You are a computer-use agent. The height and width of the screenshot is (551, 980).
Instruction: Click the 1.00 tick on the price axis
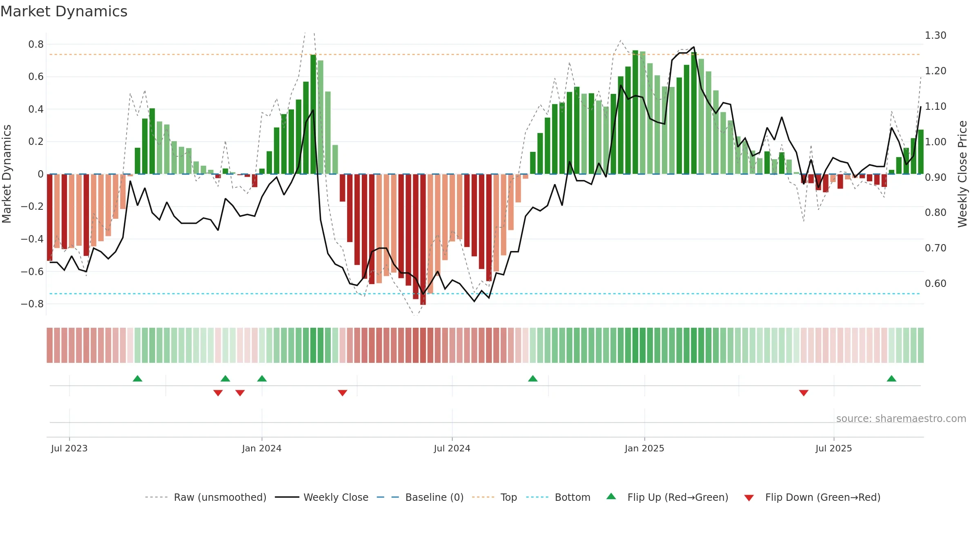[935, 142]
